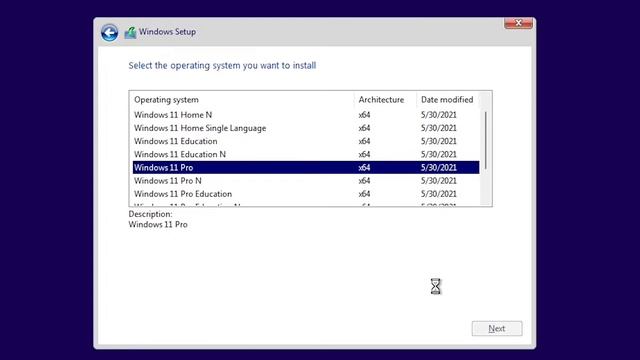The height and width of the screenshot is (360, 640).
Task: Select Windows 11 Education N row
Action: tap(306, 154)
